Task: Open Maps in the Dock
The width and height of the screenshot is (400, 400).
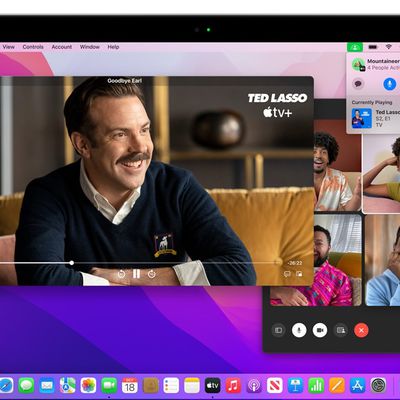Action: [x=68, y=386]
